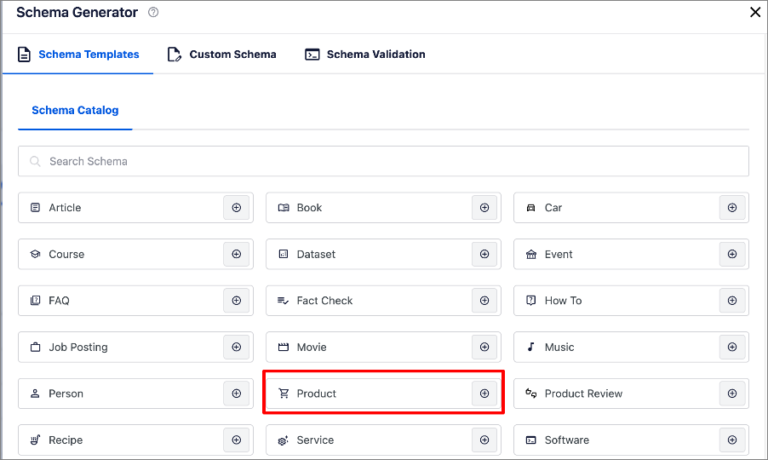Add the Article schema with its plus icon
Image resolution: width=768 pixels, height=460 pixels.
[236, 208]
